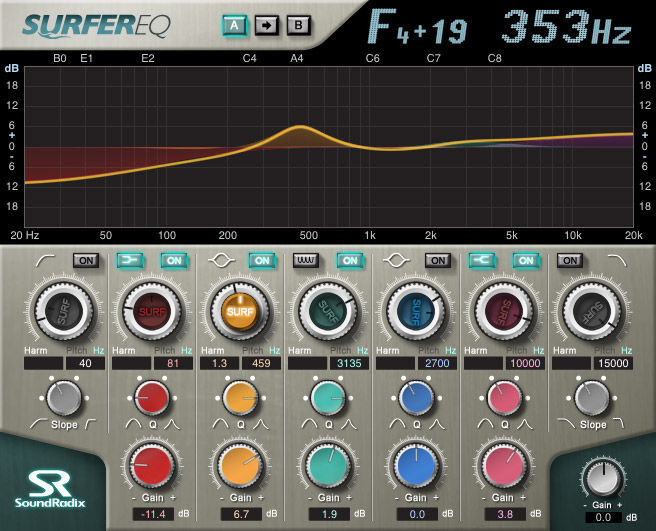Screen dimensions: 656x531
Task: Click the pink band Gain knob
Action: point(504,466)
